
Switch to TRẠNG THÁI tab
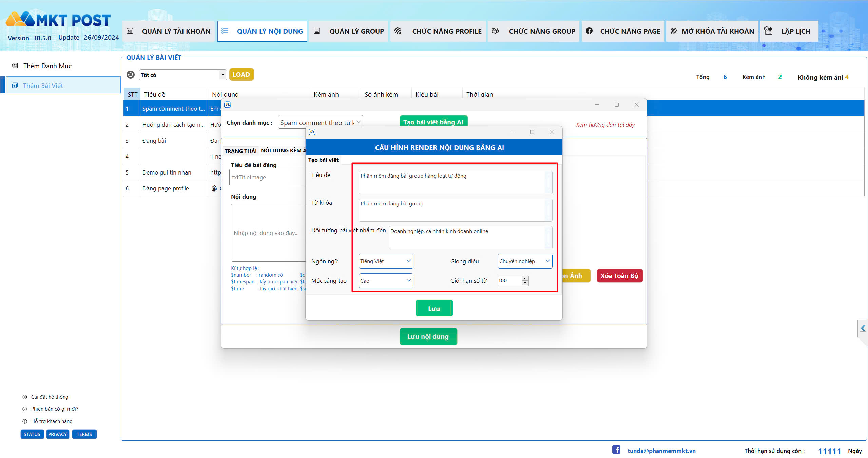240,151
